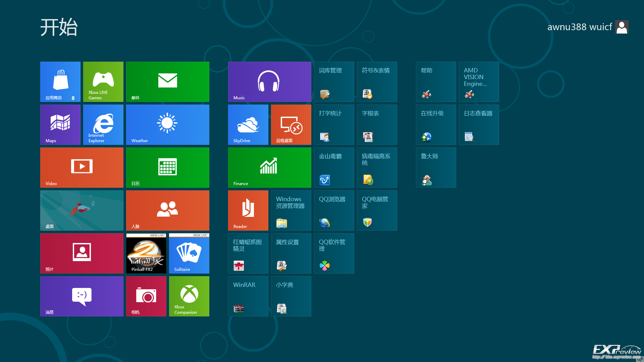Viewport: 644px width, 362px height.
Task: Open the 应用商店 Store tile
Action: (60, 82)
